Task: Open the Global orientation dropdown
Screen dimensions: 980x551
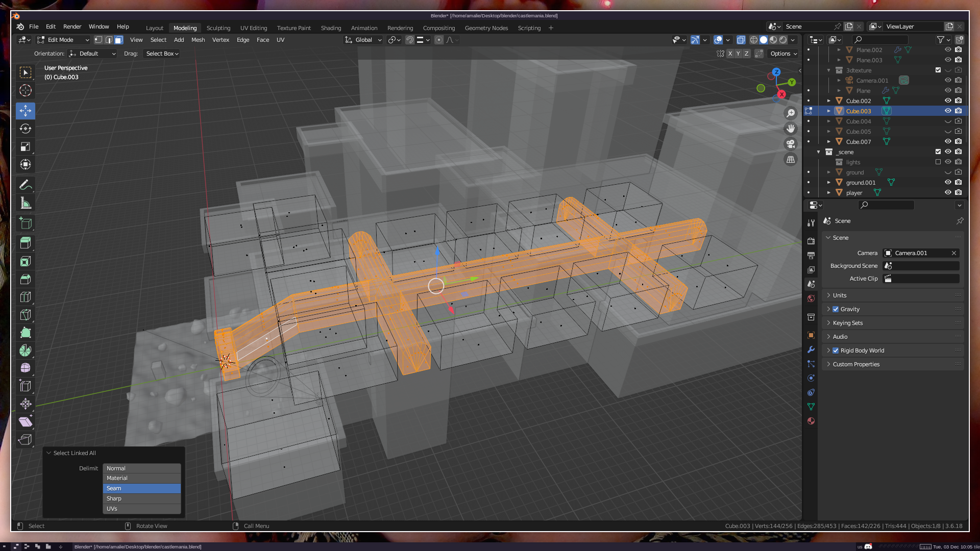Action: 363,40
